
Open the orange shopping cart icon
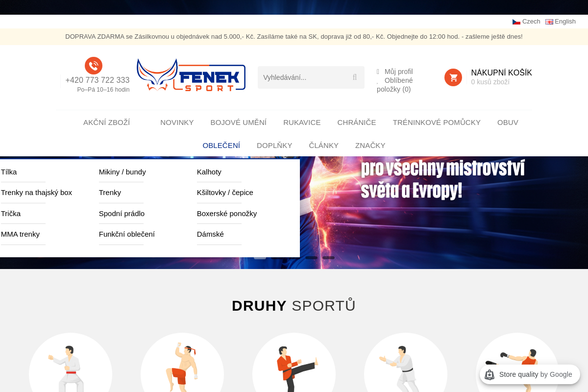point(453,77)
